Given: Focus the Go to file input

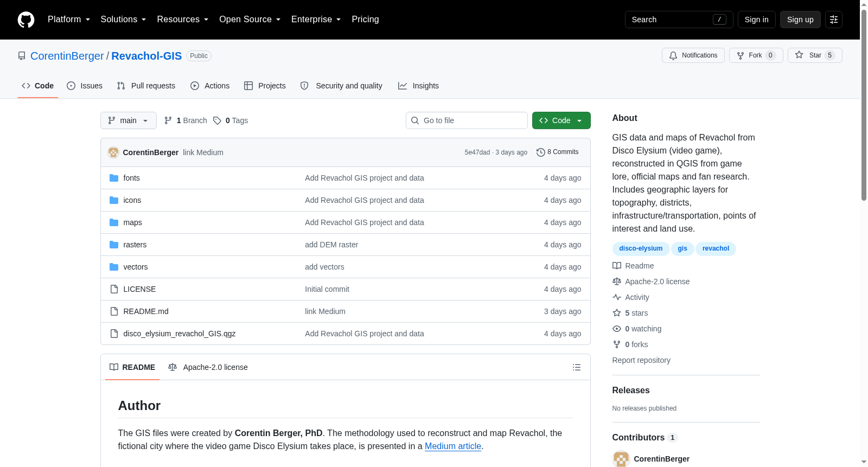Looking at the screenshot, I should click(467, 120).
